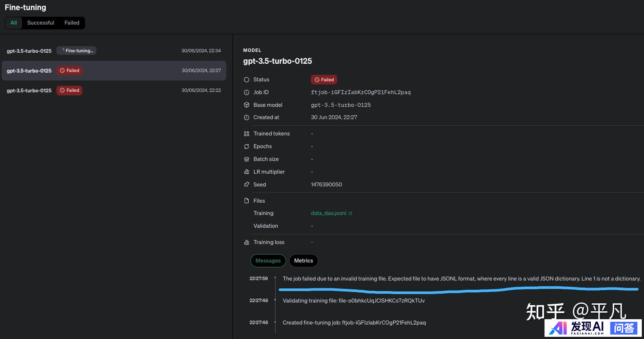This screenshot has width=644, height=339.
Task: Select the All filter tab
Action: click(x=14, y=23)
